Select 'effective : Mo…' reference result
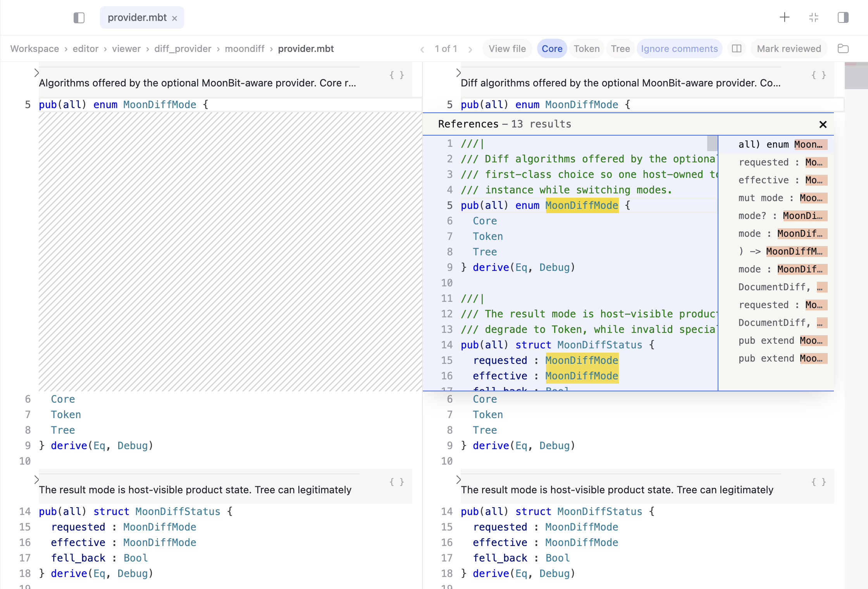Viewport: 868px width, 589px height. (x=776, y=180)
